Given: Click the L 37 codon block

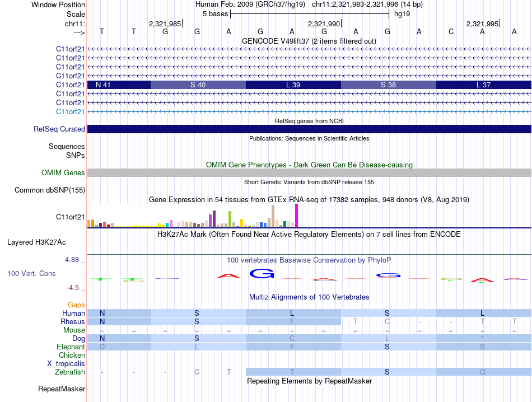Looking at the screenshot, I should click(x=484, y=85).
